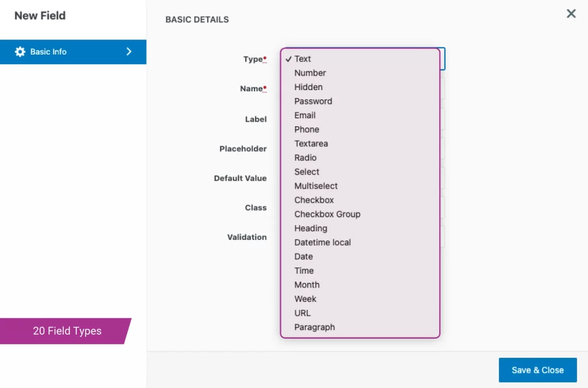Select Number as the field type
This screenshot has height=388, width=588.
point(310,73)
